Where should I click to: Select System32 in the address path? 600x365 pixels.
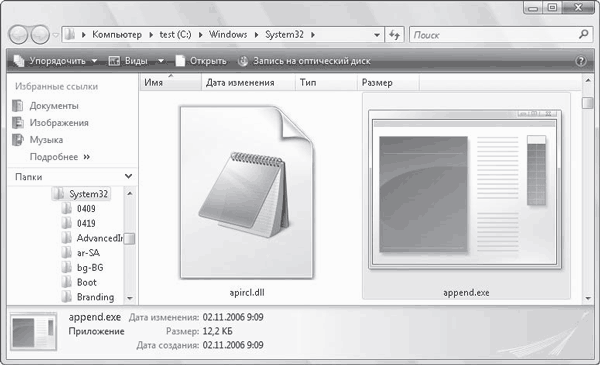click(x=284, y=35)
